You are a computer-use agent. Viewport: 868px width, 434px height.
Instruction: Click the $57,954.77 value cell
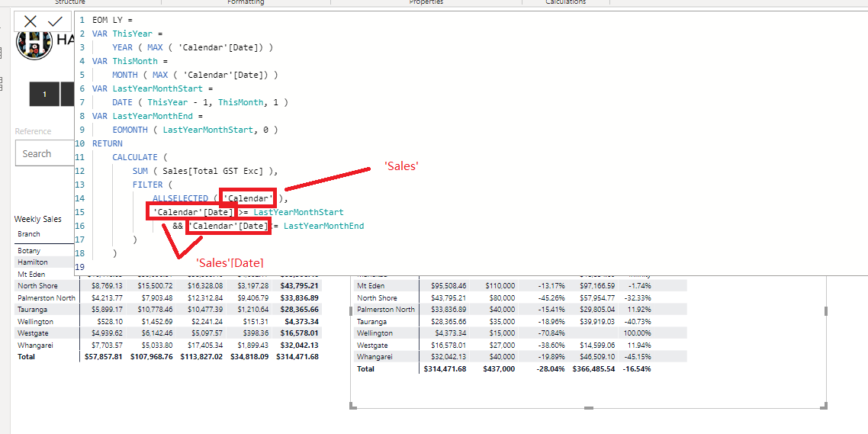tap(596, 297)
